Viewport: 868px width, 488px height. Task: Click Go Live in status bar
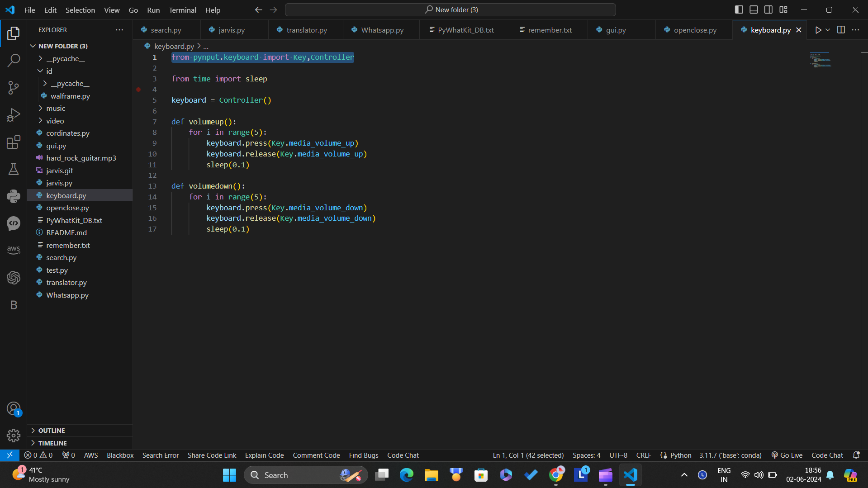(787, 455)
